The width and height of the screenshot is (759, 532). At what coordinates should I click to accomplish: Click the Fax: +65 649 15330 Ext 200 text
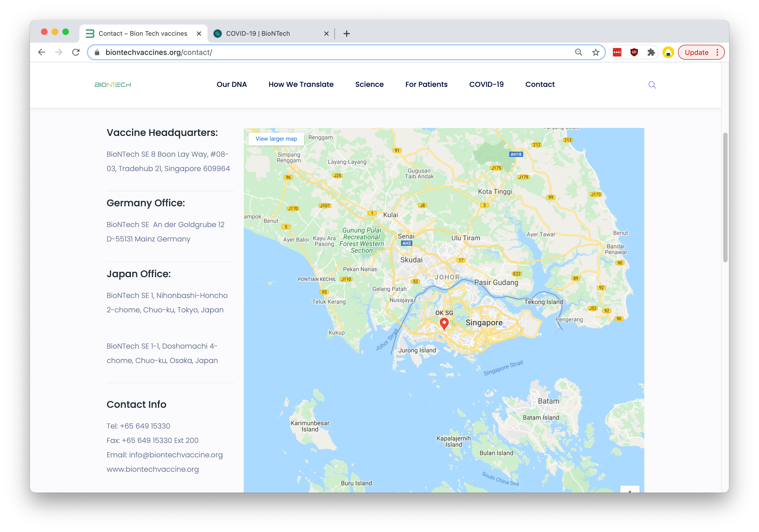(x=152, y=441)
